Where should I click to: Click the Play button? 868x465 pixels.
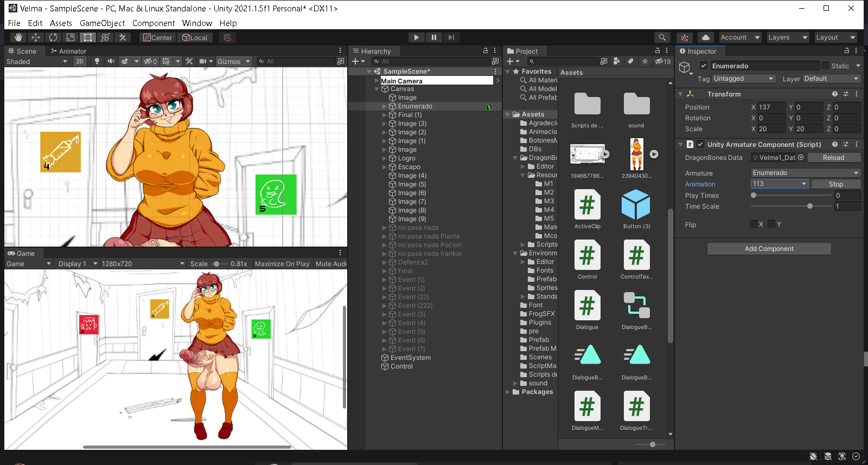pyautogui.click(x=416, y=37)
